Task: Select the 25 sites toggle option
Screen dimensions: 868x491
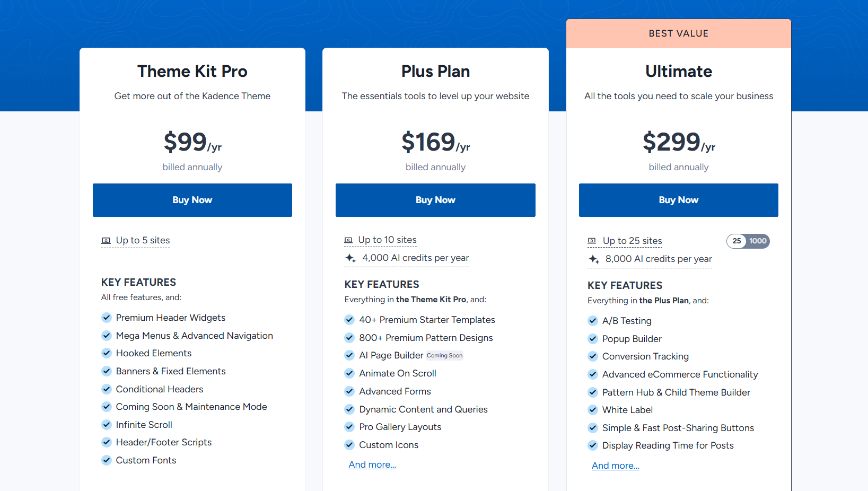Action: pyautogui.click(x=737, y=241)
